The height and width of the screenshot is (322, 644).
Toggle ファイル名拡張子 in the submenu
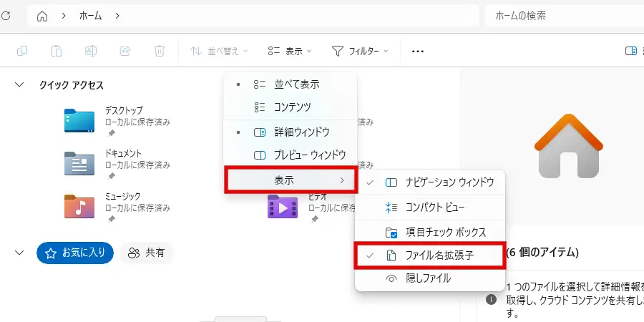[x=429, y=255]
